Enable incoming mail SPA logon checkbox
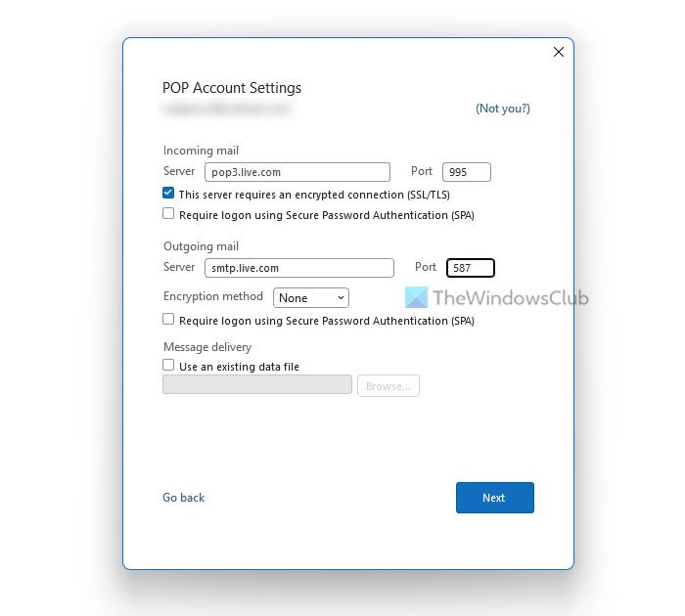 coord(168,213)
